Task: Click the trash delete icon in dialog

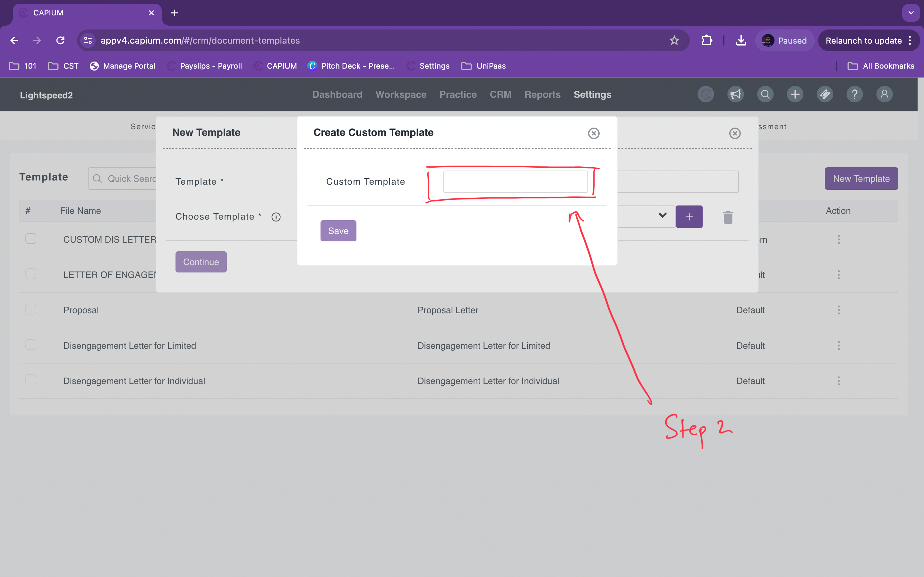Action: [x=728, y=217]
